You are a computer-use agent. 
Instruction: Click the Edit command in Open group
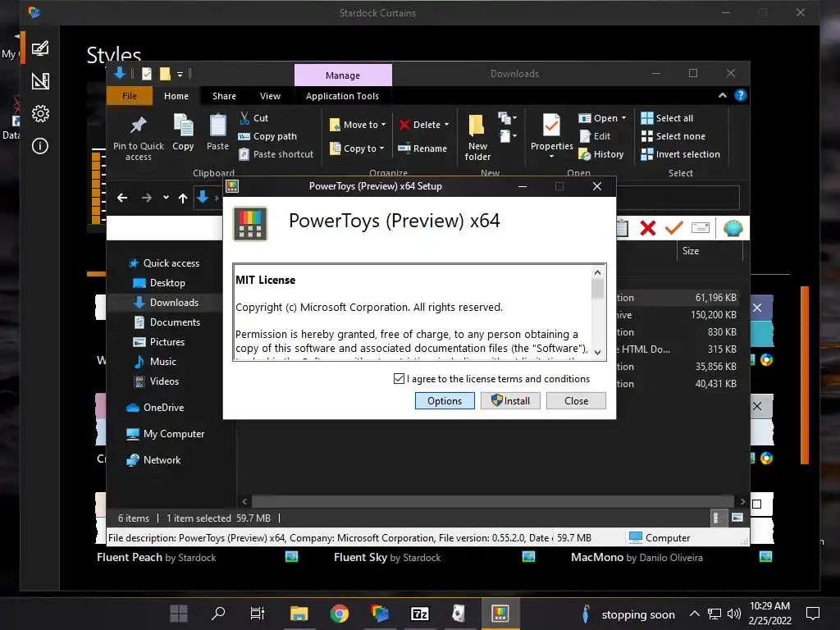click(x=595, y=136)
